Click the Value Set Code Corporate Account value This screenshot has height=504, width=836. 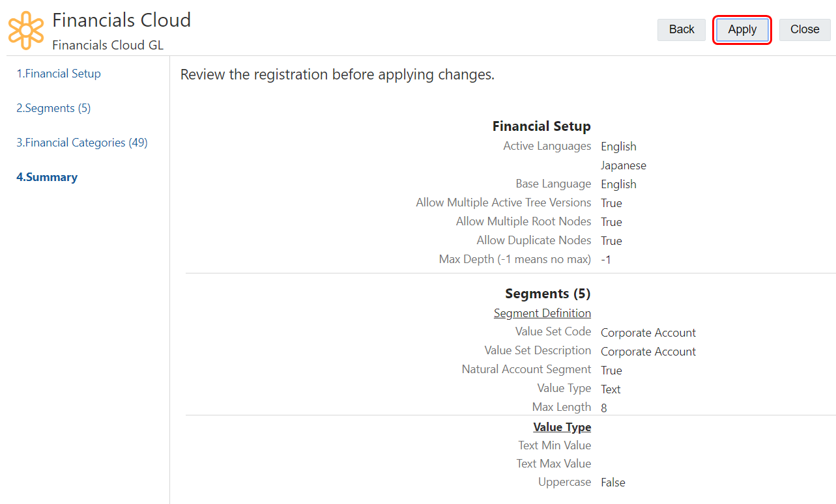[x=648, y=333]
